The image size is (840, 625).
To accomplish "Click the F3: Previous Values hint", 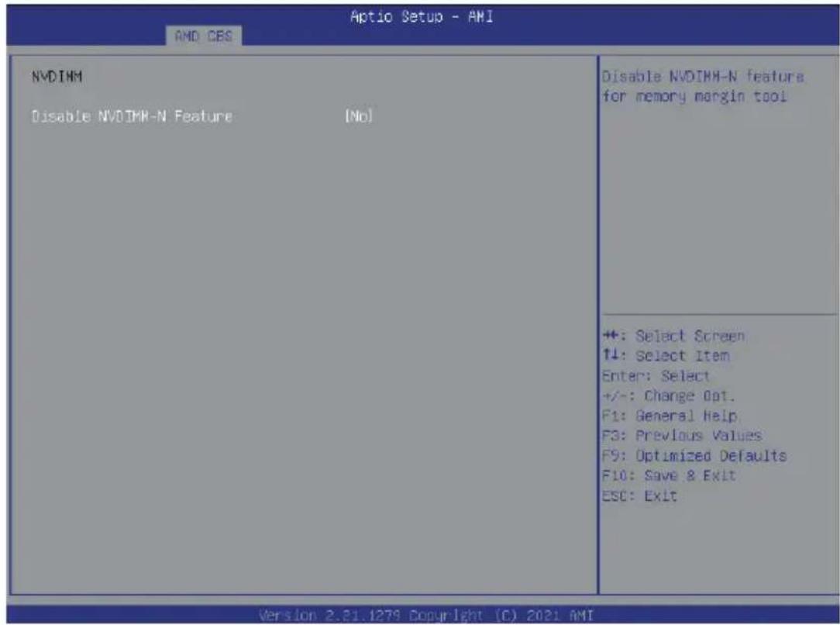I will [682, 435].
